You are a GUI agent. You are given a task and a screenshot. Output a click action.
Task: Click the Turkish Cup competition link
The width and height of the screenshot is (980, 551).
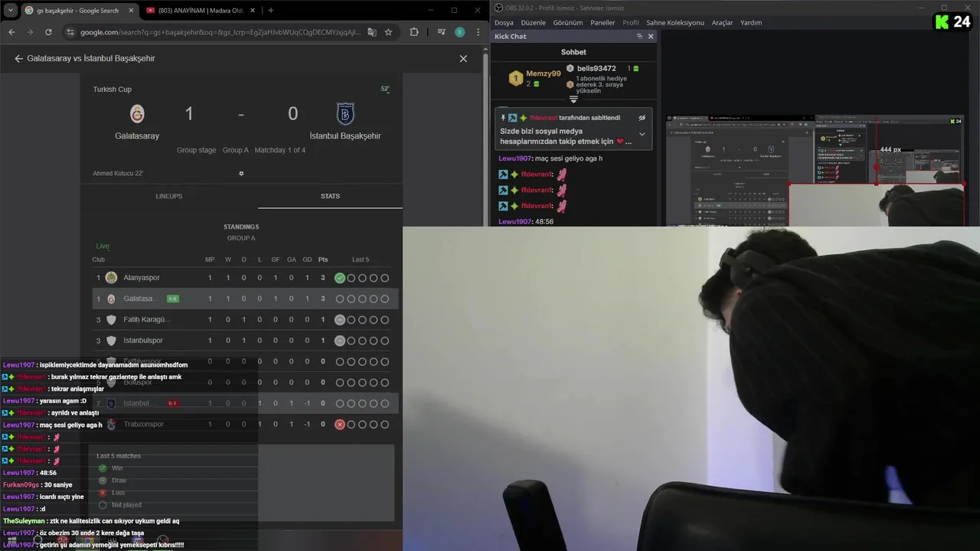(113, 90)
